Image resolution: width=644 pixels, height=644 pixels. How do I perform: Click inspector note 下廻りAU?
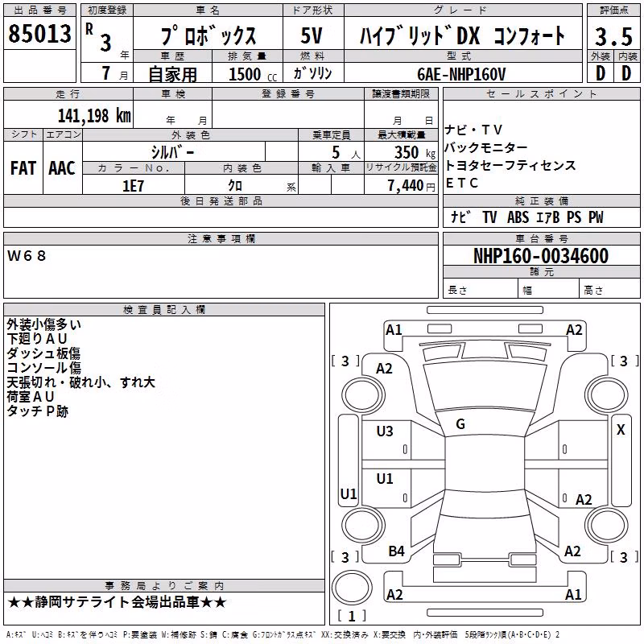(37, 339)
